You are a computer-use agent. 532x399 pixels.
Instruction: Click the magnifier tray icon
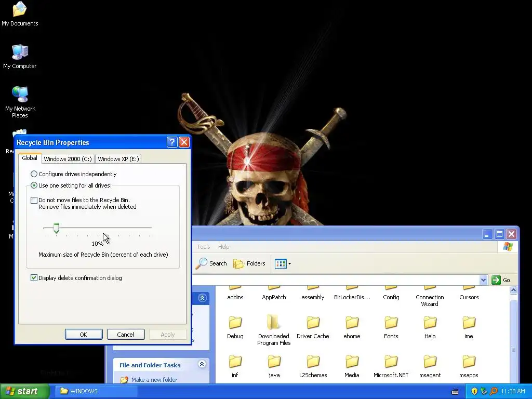(x=494, y=391)
